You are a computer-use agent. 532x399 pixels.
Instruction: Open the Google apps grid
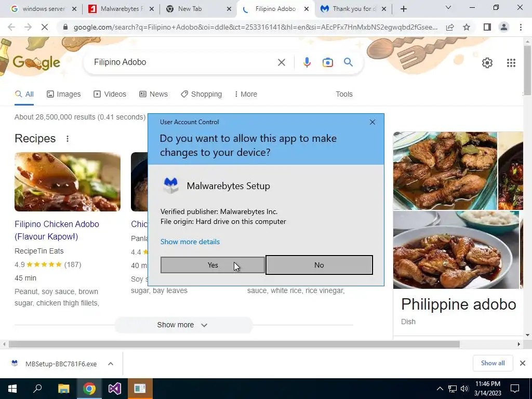click(511, 63)
